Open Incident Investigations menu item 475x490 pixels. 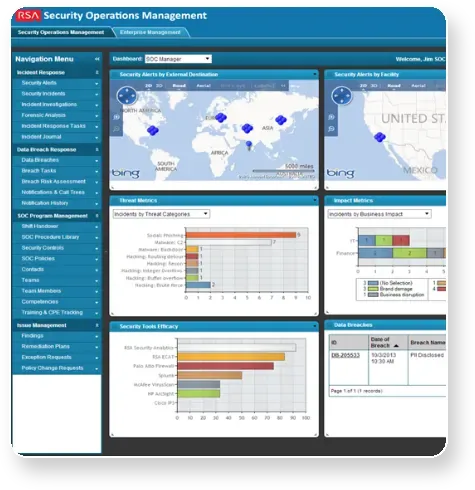tap(49, 104)
